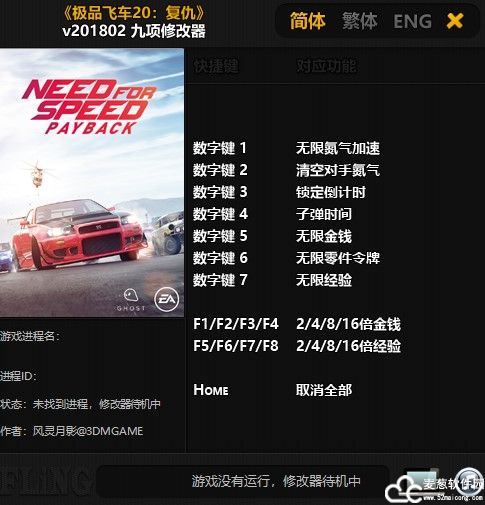This screenshot has width=485, height=505.
Task: Click the author credit 风灵月影@3DMGAME
Action: tap(88, 431)
